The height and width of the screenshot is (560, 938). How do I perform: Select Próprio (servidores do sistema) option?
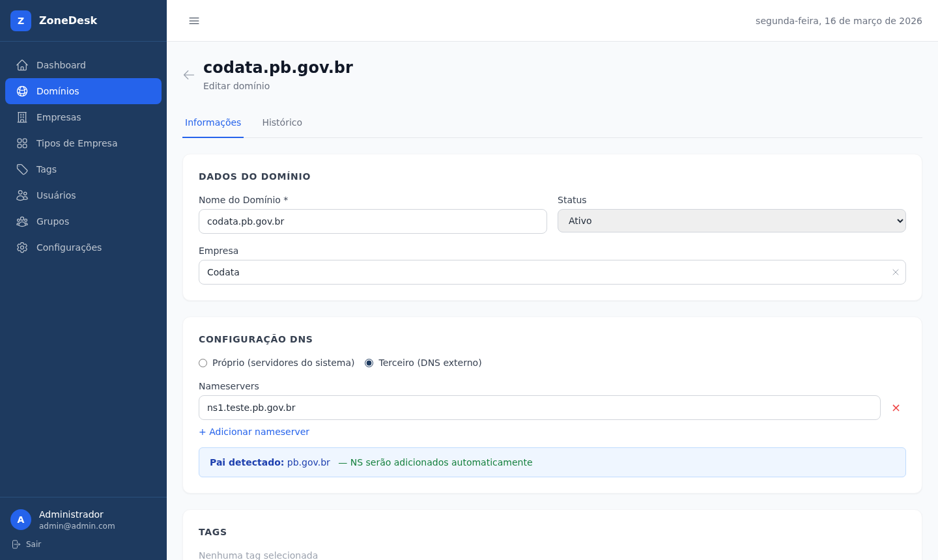tap(203, 363)
